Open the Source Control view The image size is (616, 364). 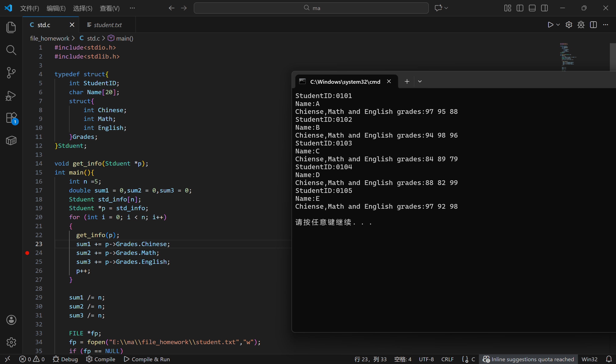click(11, 73)
